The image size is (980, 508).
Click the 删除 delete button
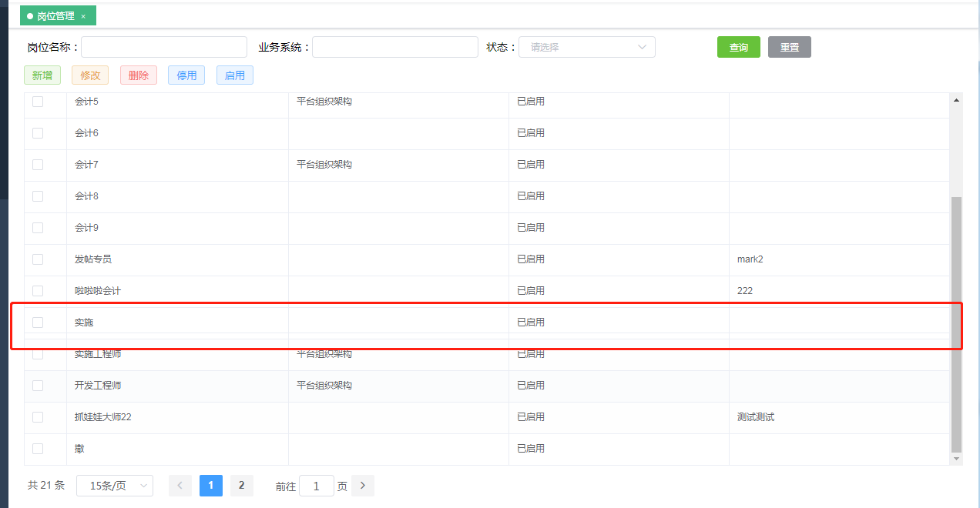[x=138, y=75]
